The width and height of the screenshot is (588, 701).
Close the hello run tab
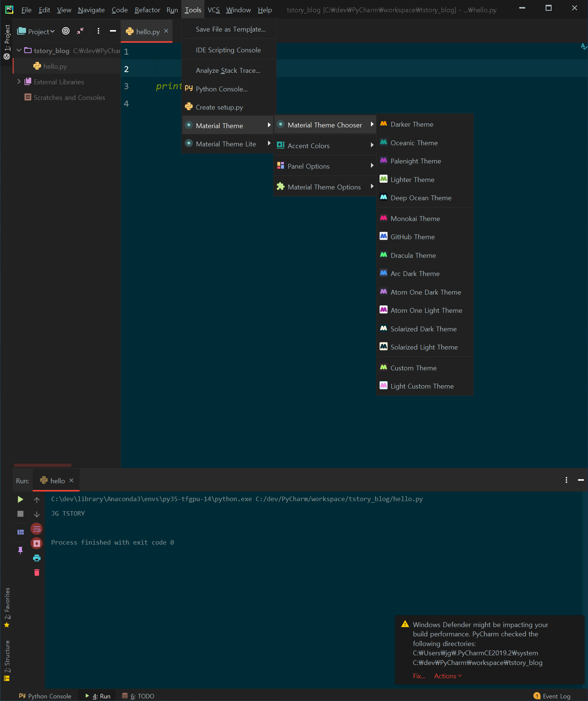[x=71, y=481]
